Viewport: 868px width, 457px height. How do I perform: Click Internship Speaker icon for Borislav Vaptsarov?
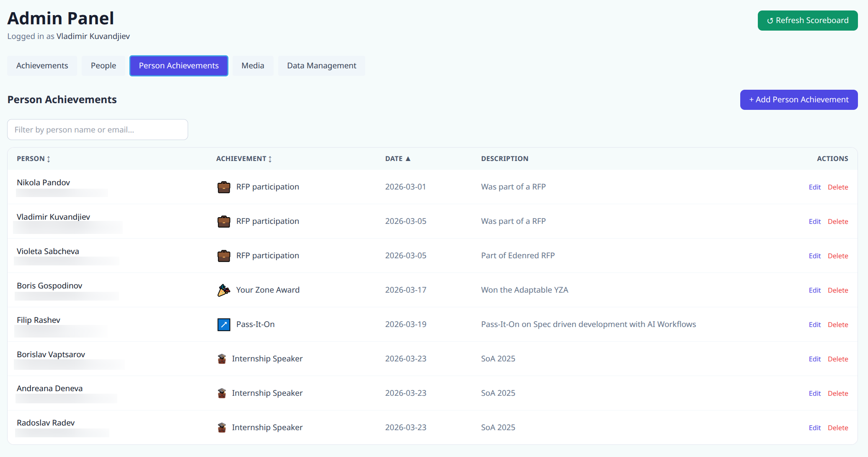pos(222,359)
